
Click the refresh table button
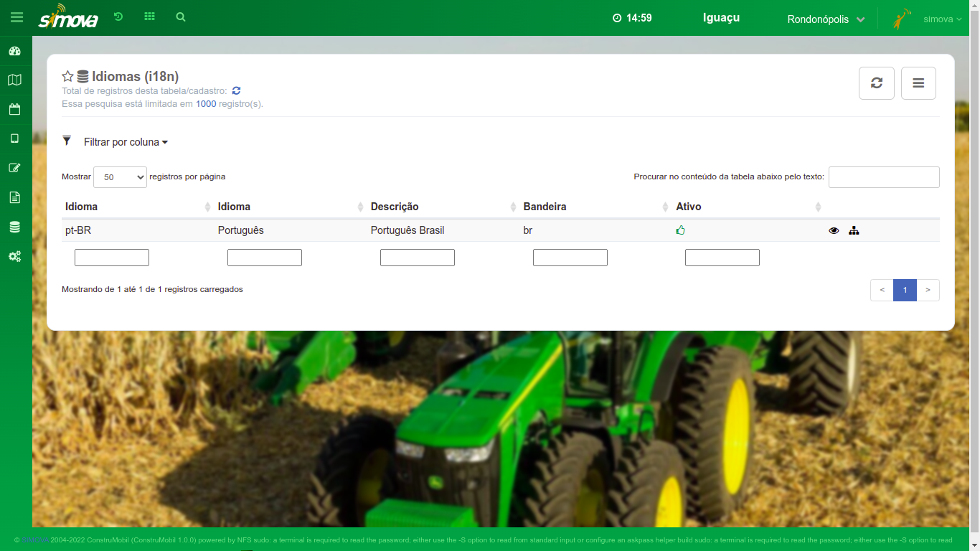pos(877,83)
